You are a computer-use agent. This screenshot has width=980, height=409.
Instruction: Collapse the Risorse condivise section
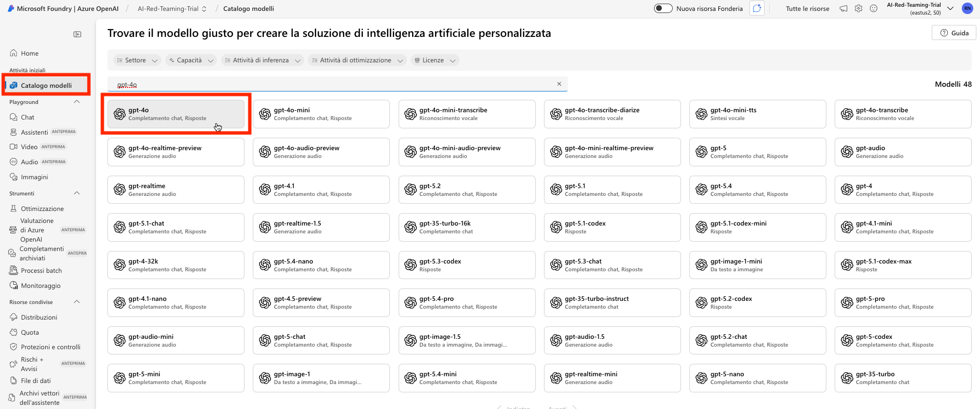(x=77, y=302)
